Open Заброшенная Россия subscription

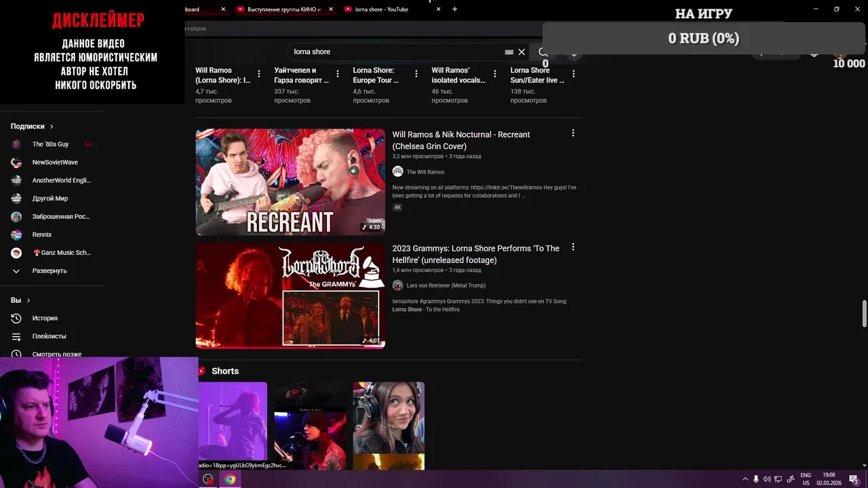click(52, 217)
